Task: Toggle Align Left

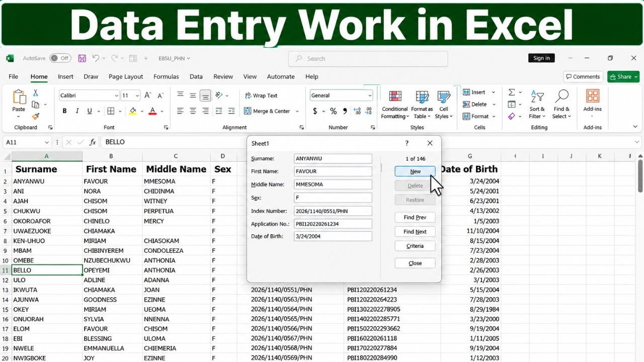Action: [180, 111]
